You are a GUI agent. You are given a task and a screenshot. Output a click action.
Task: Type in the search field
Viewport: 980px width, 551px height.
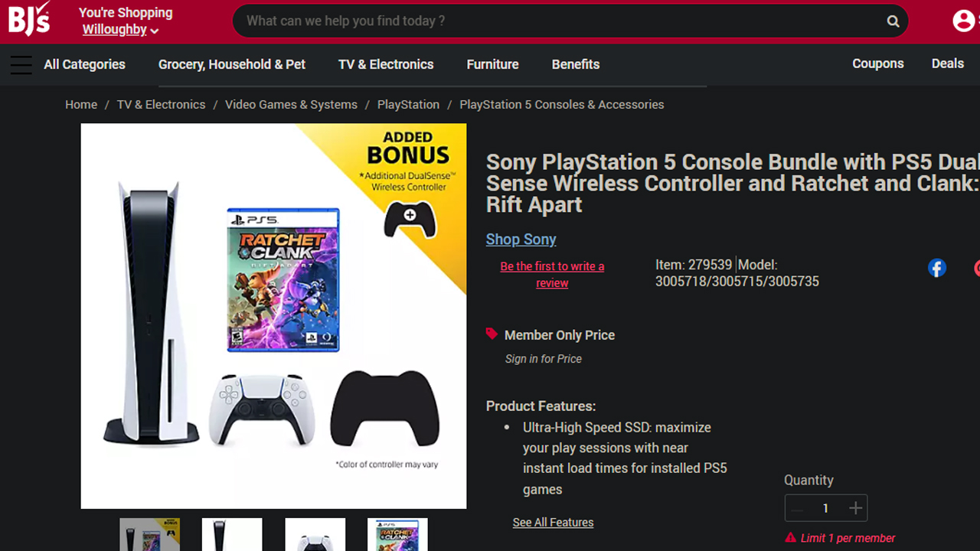559,21
